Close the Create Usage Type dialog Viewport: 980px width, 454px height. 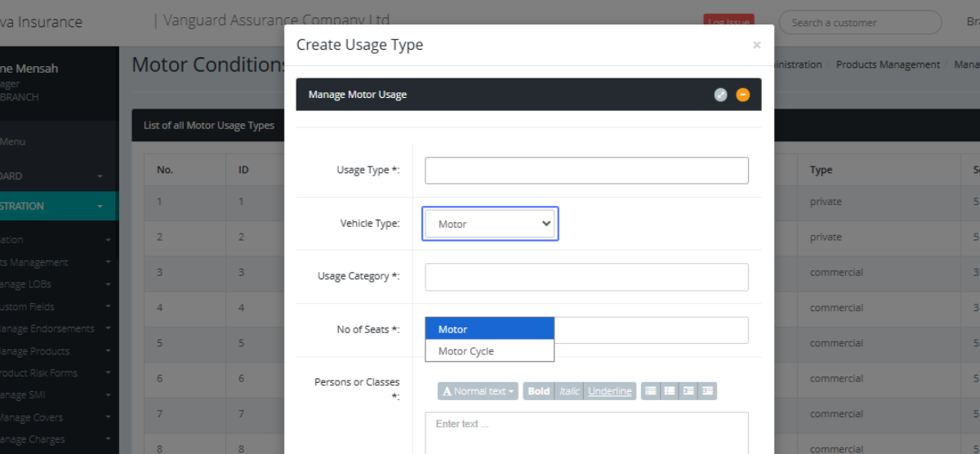756,45
